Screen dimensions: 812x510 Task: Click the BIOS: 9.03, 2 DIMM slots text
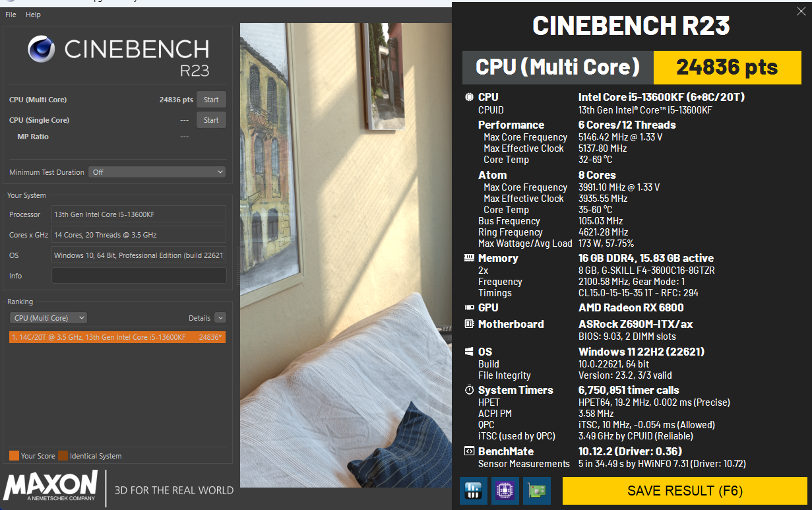tap(627, 336)
